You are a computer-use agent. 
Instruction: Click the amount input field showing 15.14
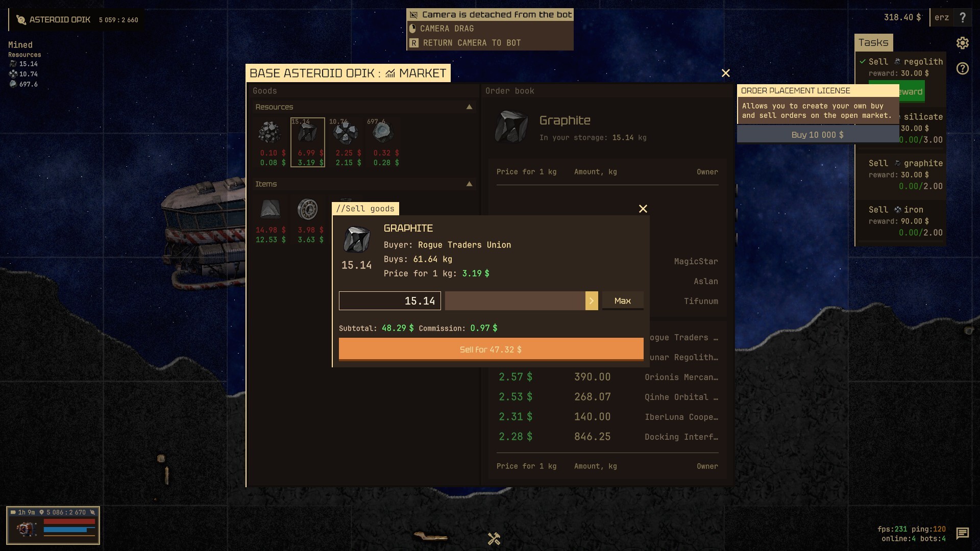(x=389, y=301)
